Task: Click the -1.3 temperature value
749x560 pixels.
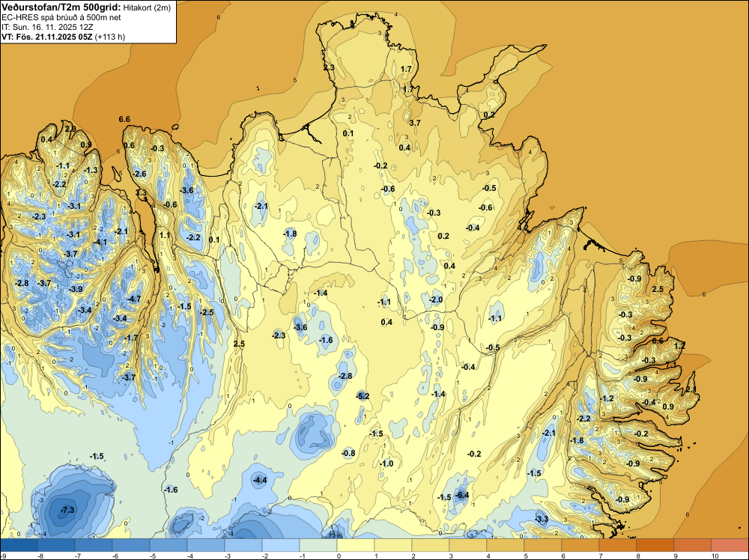Action: (91, 171)
